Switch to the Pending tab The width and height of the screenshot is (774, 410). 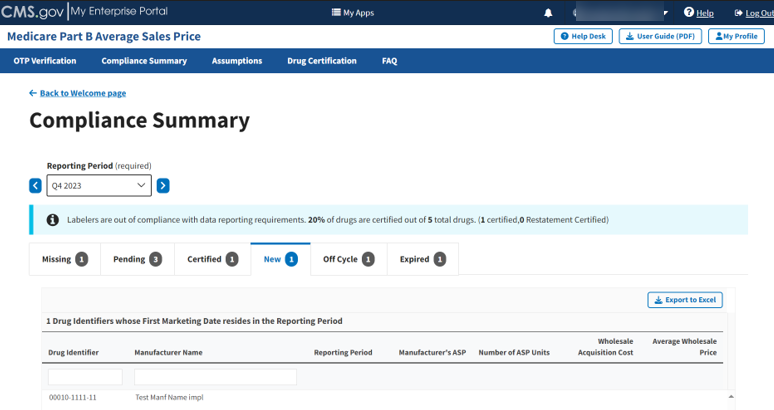[137, 259]
